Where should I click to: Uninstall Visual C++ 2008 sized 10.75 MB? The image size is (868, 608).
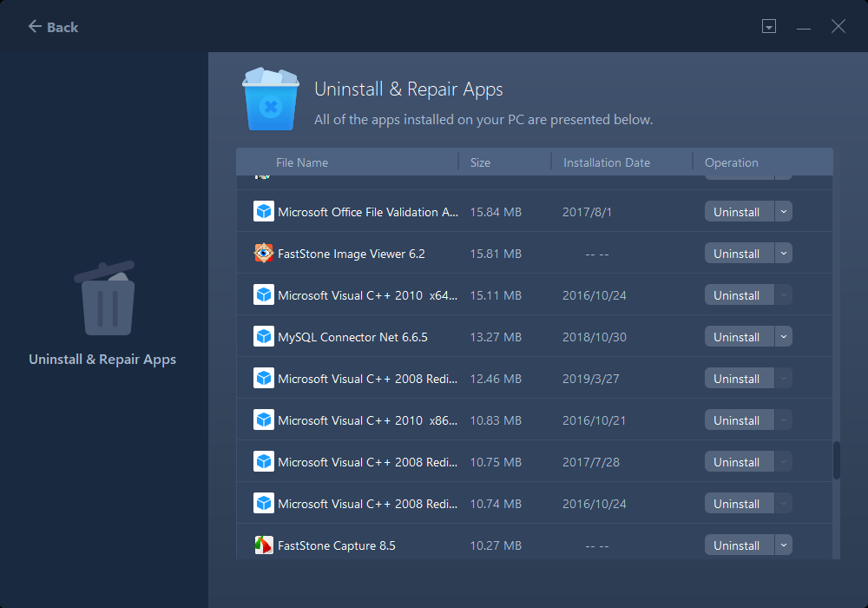point(739,462)
